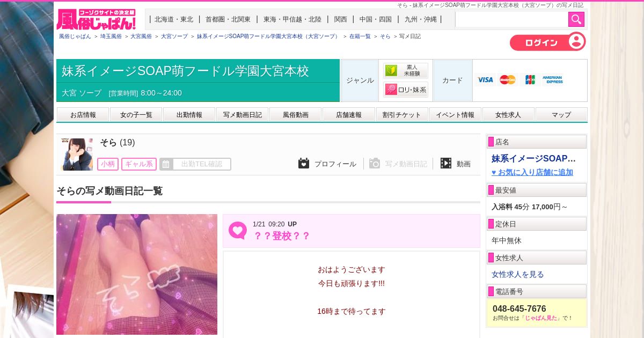Open the ？？登校？？ diary title

[282, 236]
